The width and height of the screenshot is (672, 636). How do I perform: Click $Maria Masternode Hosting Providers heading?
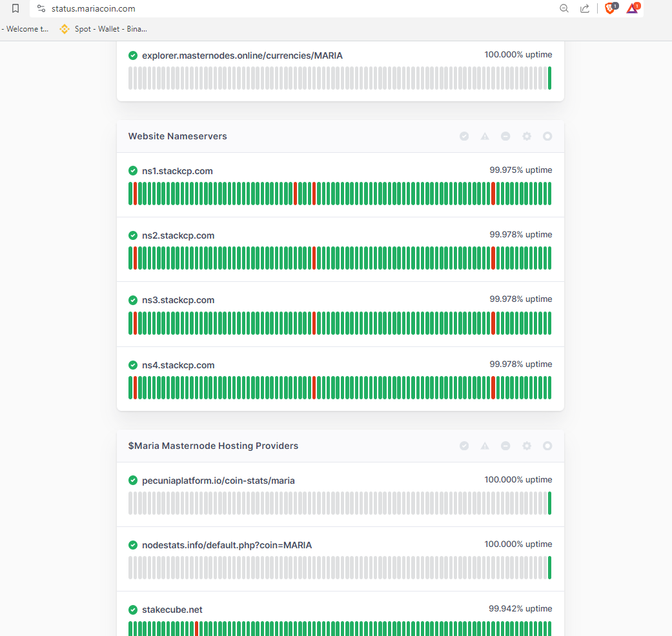213,446
